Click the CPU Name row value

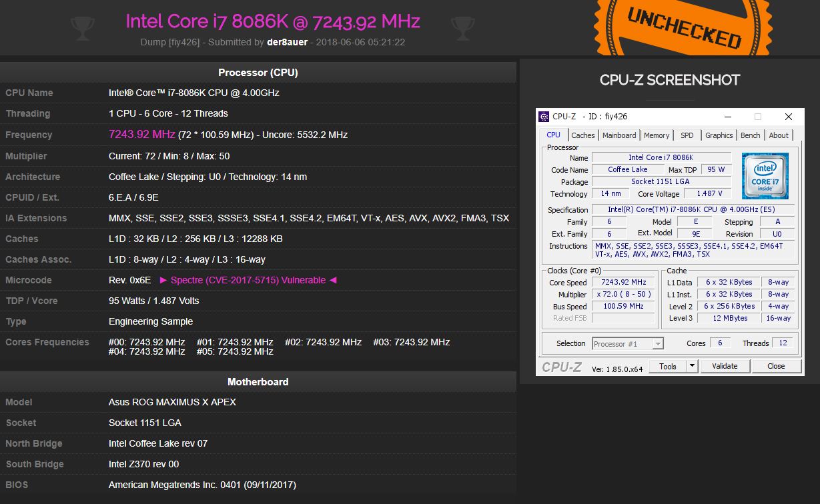tap(194, 93)
